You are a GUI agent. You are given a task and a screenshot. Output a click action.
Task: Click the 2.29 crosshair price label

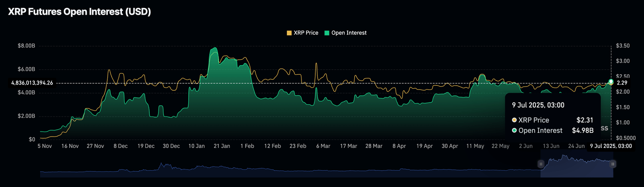(x=621, y=83)
